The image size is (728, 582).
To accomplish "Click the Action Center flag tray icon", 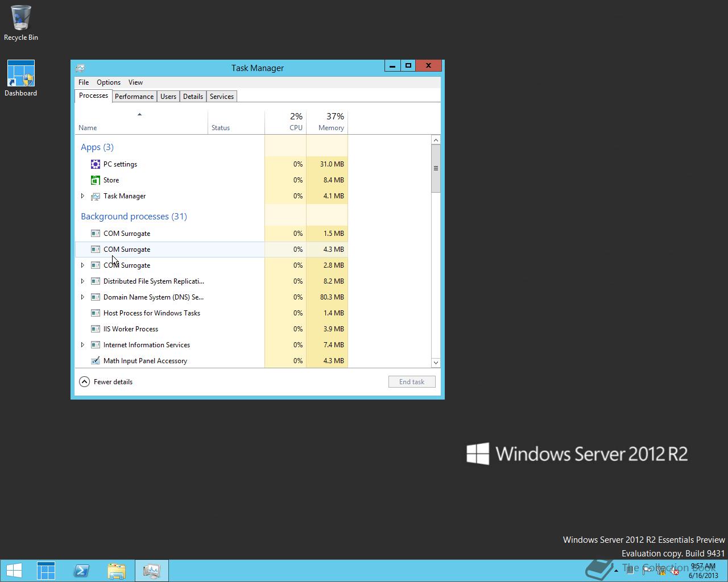I will click(x=647, y=571).
